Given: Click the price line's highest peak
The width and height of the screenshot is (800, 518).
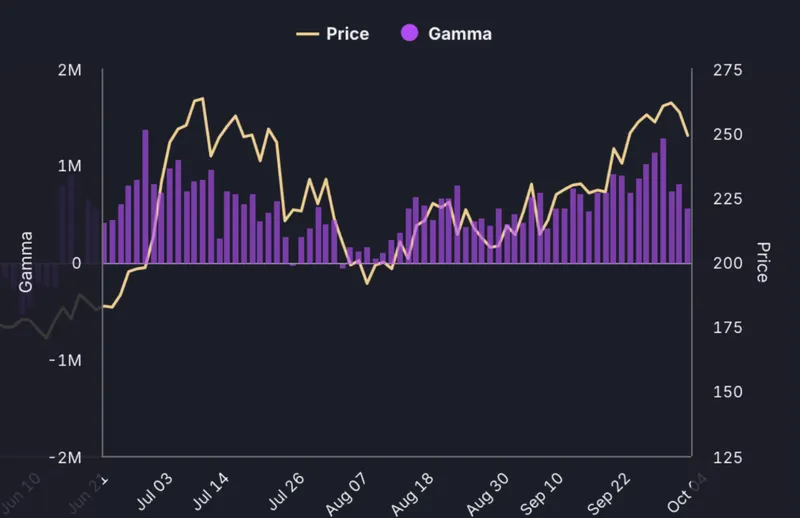Looking at the screenshot, I should pos(201,98).
